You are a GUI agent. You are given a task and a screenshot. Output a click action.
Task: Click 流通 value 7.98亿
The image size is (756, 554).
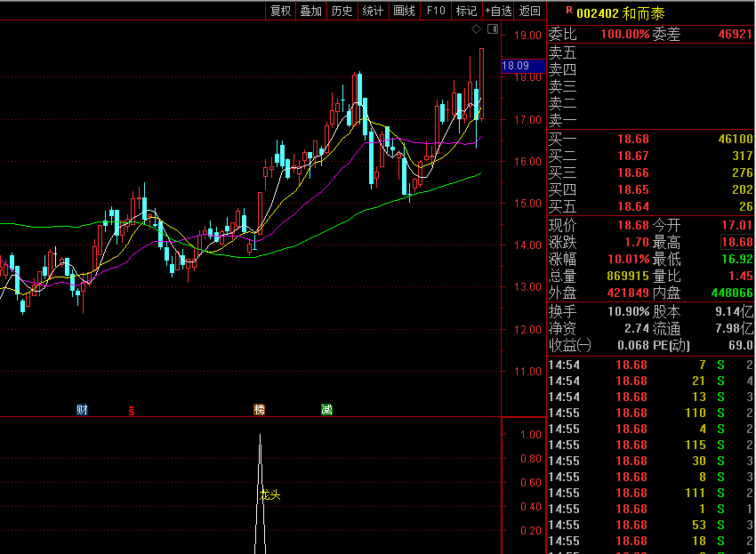tap(735, 329)
